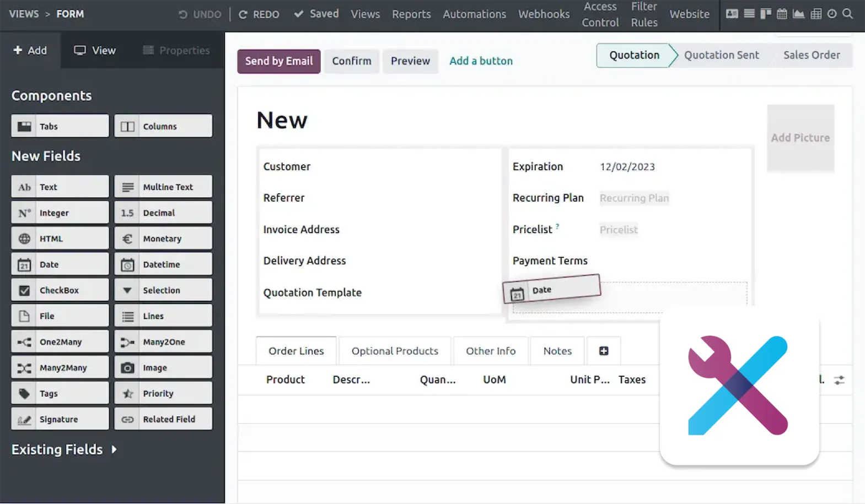This screenshot has height=504, width=865.
Task: Choose the CheckBox field type
Action: click(60, 290)
